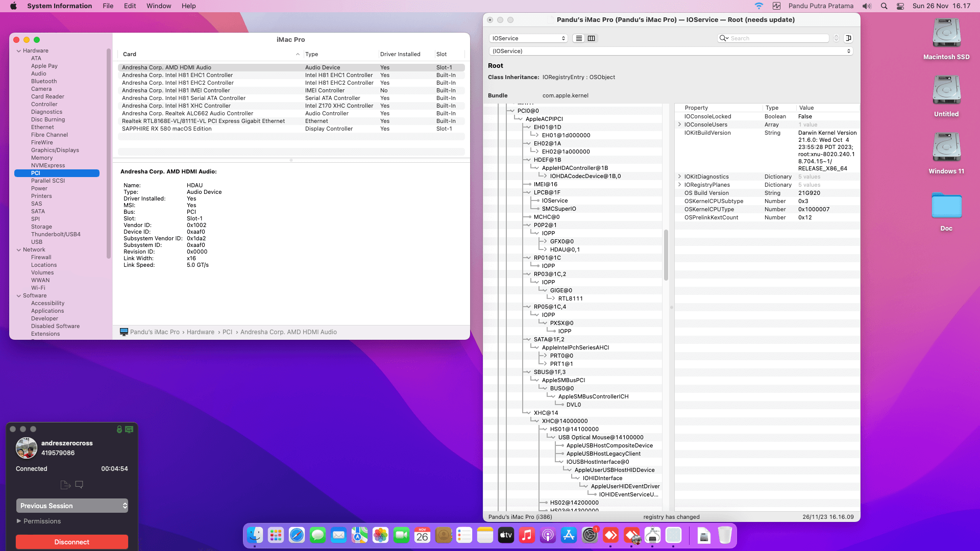Image resolution: width=980 pixels, height=551 pixels.
Task: Select USB Optical Mouse@14100000 tree entry
Action: [x=601, y=437]
